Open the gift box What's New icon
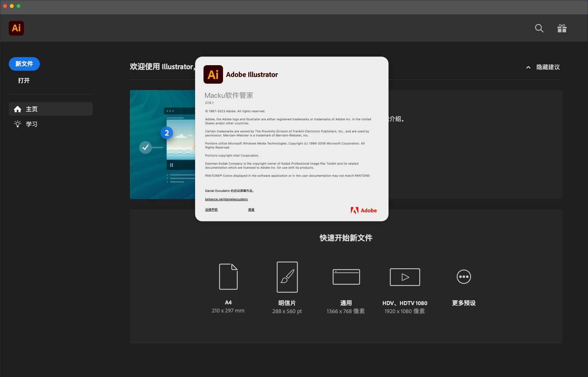Viewport: 588px width, 377px height. (562, 28)
